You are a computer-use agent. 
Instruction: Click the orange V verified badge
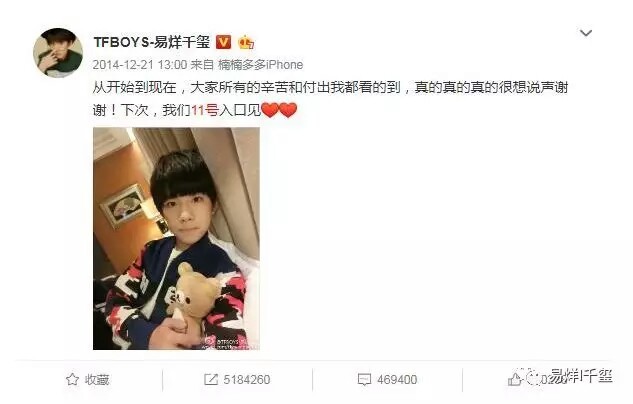coord(224,42)
